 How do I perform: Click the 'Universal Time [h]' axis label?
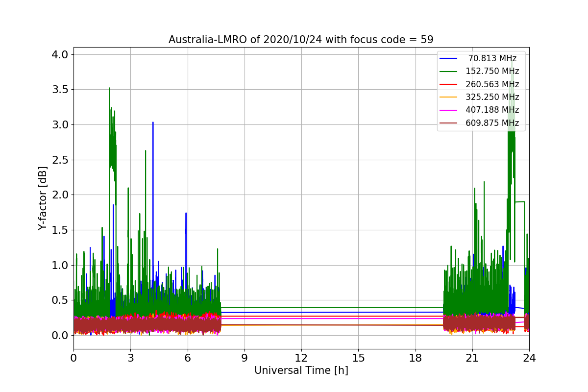(301, 371)
